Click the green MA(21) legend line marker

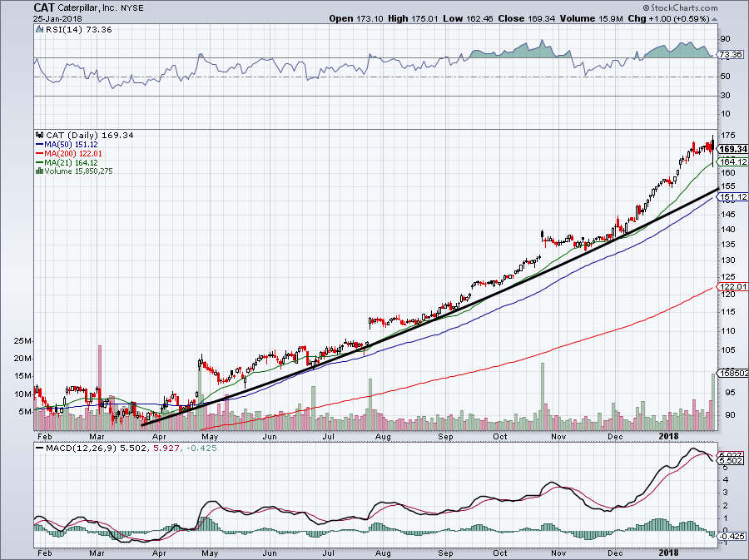[40, 163]
